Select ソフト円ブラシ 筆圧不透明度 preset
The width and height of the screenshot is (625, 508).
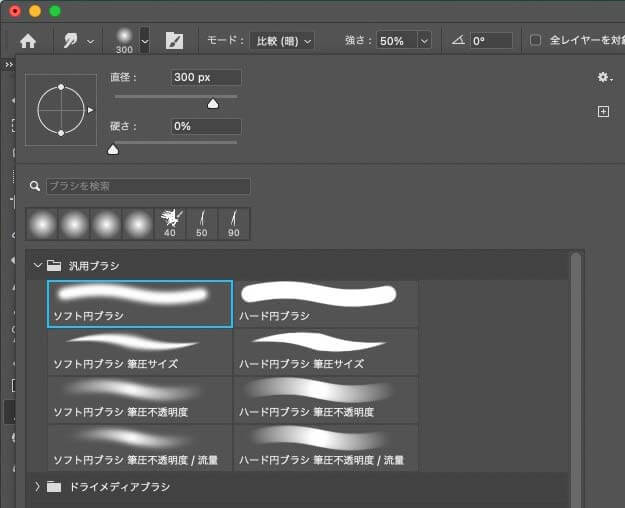pos(140,400)
